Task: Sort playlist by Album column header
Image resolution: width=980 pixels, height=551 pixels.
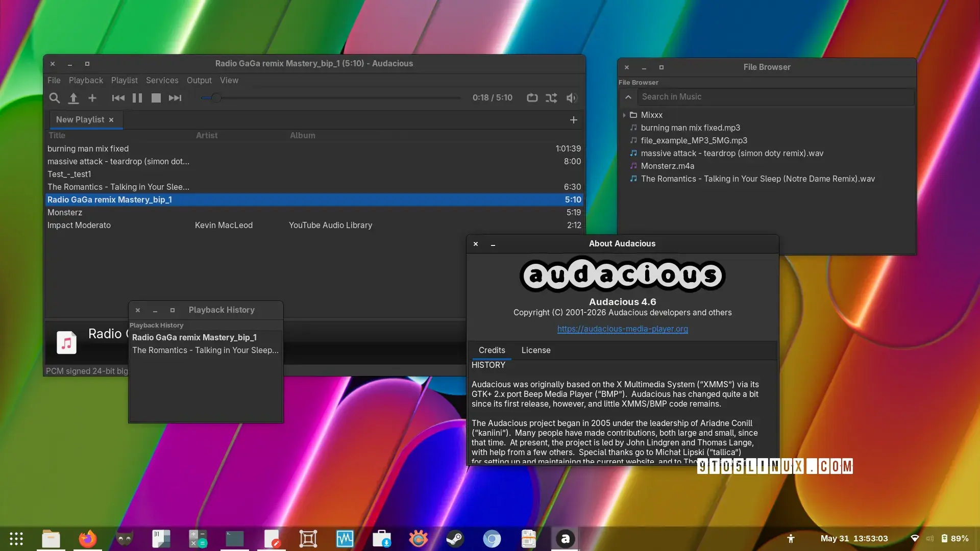Action: coord(303,136)
